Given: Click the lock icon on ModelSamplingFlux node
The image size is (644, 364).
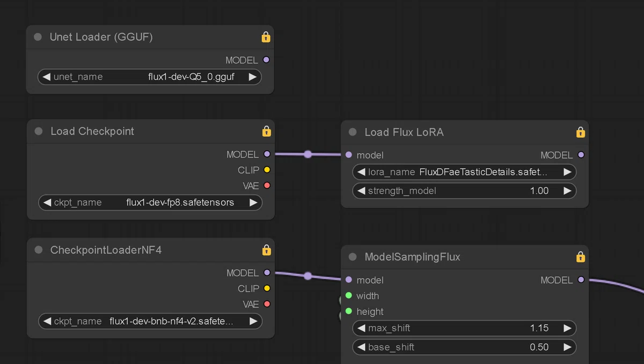Looking at the screenshot, I should tap(580, 257).
